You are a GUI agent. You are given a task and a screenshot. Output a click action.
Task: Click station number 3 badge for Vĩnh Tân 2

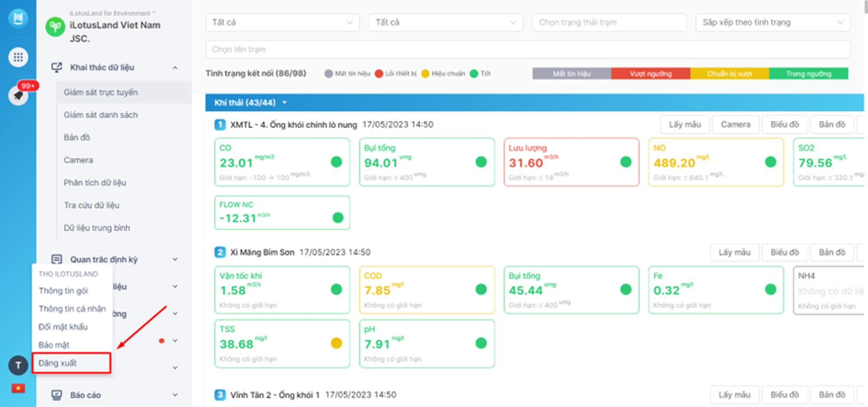click(x=220, y=395)
